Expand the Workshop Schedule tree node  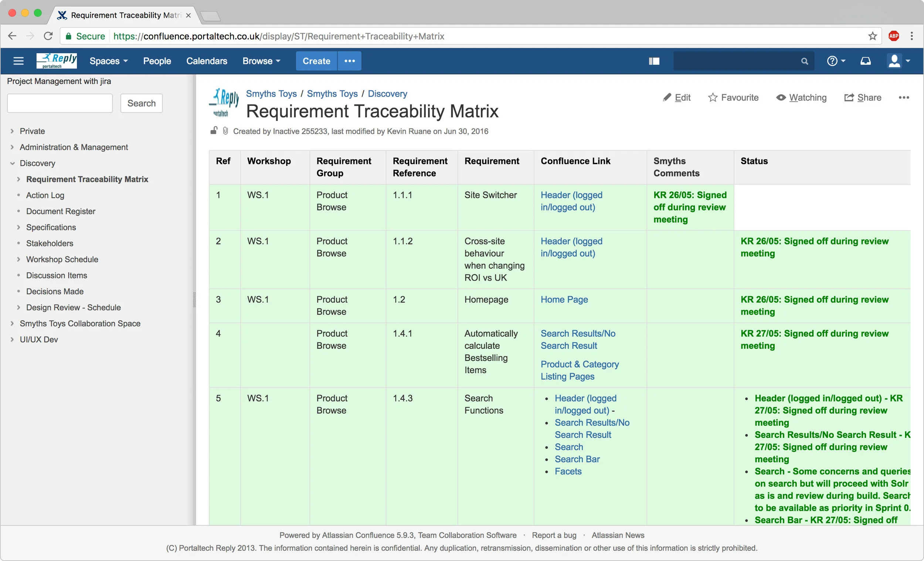[x=18, y=259]
